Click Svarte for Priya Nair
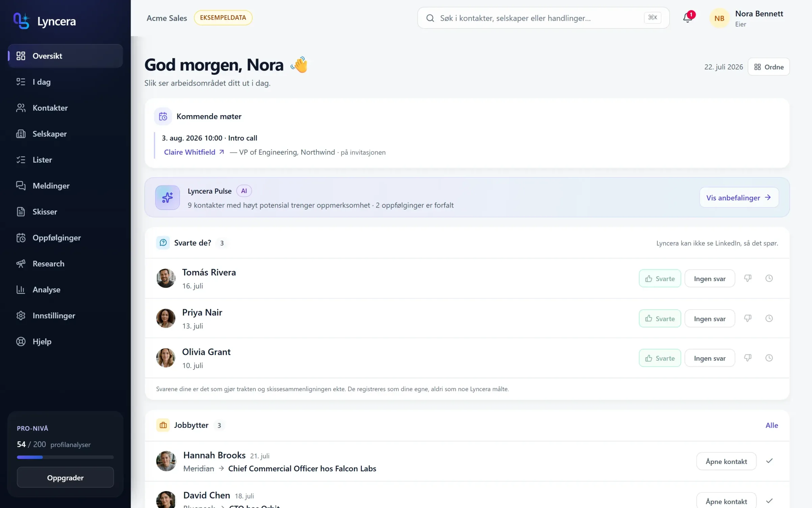Image resolution: width=812 pixels, height=508 pixels. tap(660, 318)
